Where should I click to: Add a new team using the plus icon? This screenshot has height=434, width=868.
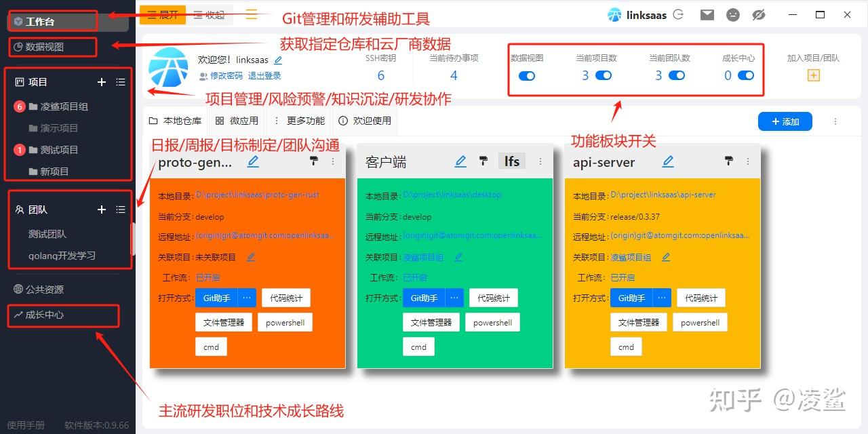click(101, 210)
